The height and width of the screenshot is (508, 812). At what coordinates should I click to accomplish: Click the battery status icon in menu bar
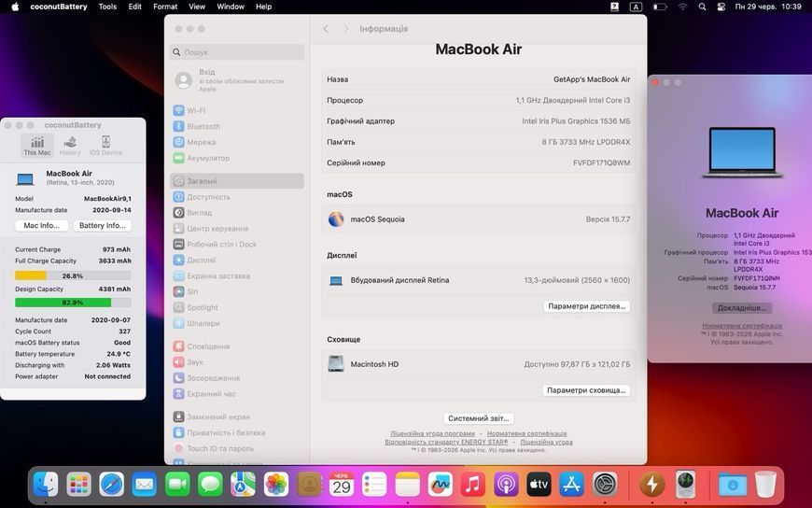(659, 7)
